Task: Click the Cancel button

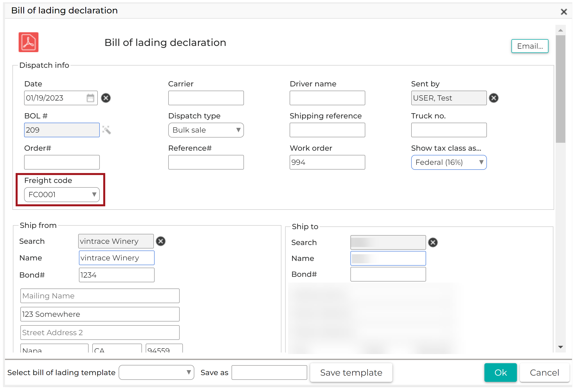Action: (x=544, y=372)
